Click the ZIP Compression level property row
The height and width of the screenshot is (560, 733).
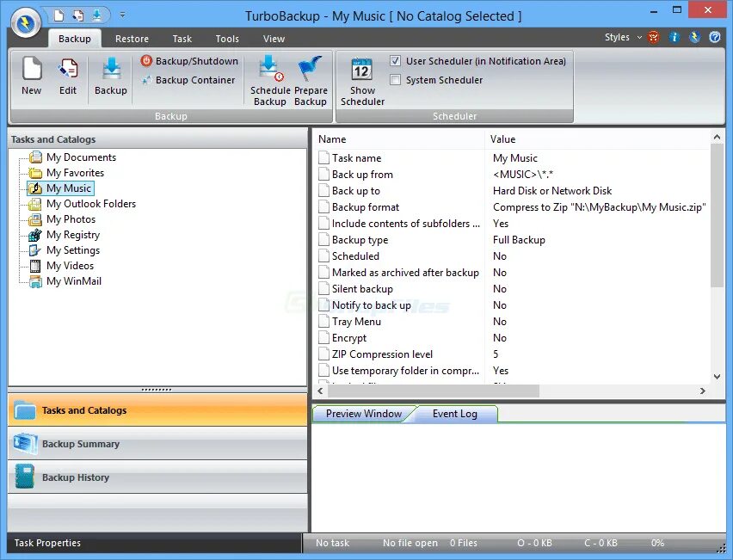point(512,354)
